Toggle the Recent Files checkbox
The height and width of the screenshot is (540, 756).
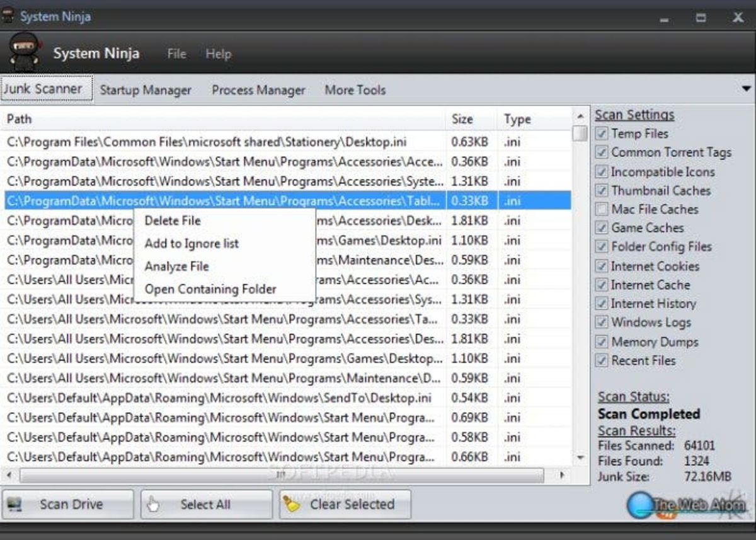click(x=602, y=360)
